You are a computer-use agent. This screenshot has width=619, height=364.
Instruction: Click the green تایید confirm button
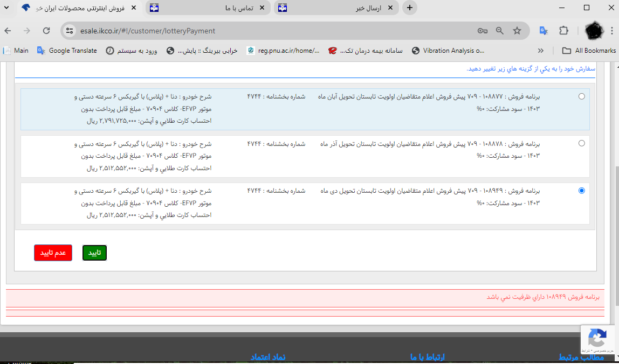click(94, 253)
